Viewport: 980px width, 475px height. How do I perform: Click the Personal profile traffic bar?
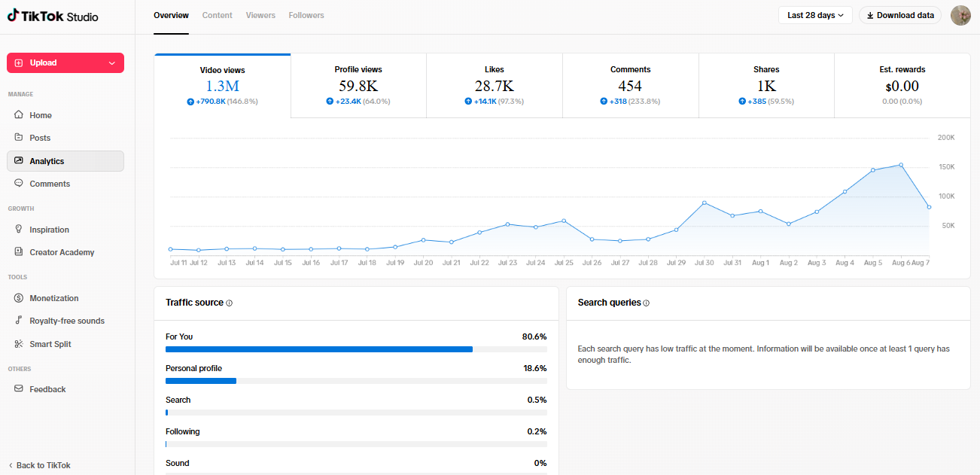click(x=356, y=381)
